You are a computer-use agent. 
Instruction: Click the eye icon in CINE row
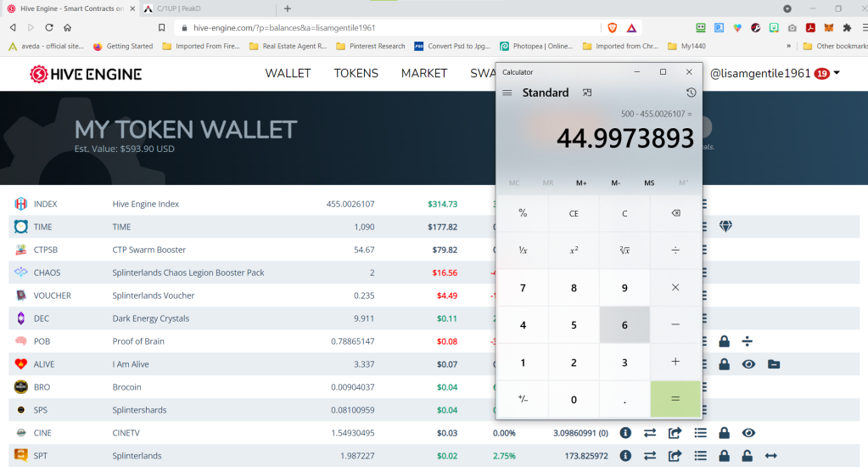[x=748, y=433]
